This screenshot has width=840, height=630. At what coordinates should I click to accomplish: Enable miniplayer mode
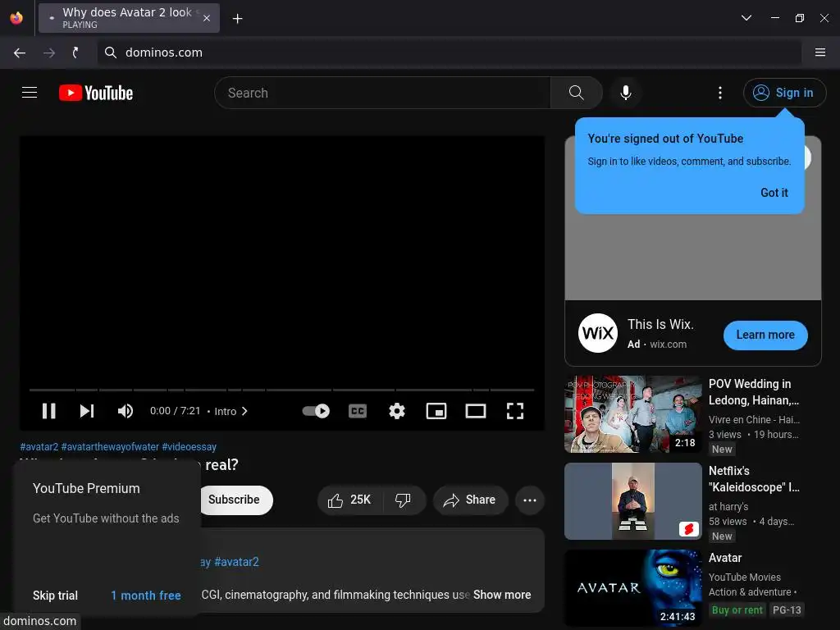click(436, 411)
